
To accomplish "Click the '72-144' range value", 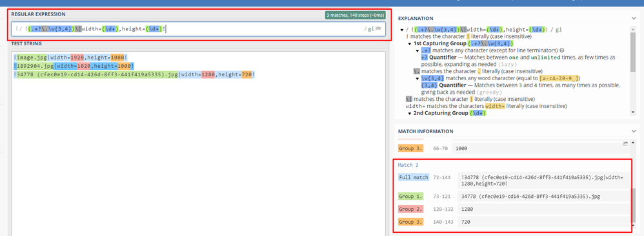I will coord(442,178).
